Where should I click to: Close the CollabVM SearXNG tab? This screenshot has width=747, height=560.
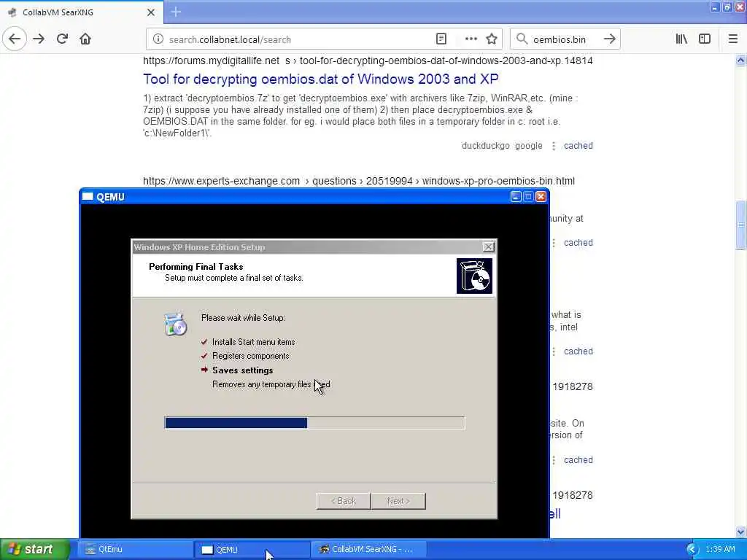[151, 12]
